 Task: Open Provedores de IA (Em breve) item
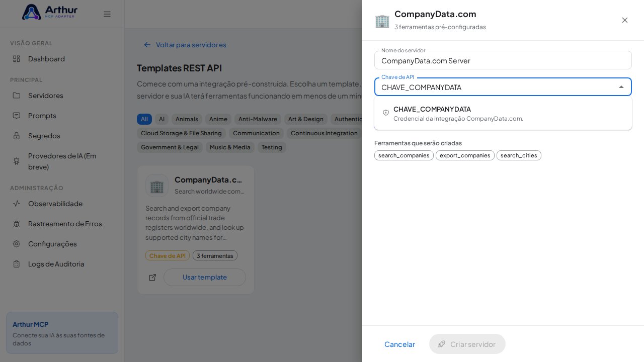point(62,161)
